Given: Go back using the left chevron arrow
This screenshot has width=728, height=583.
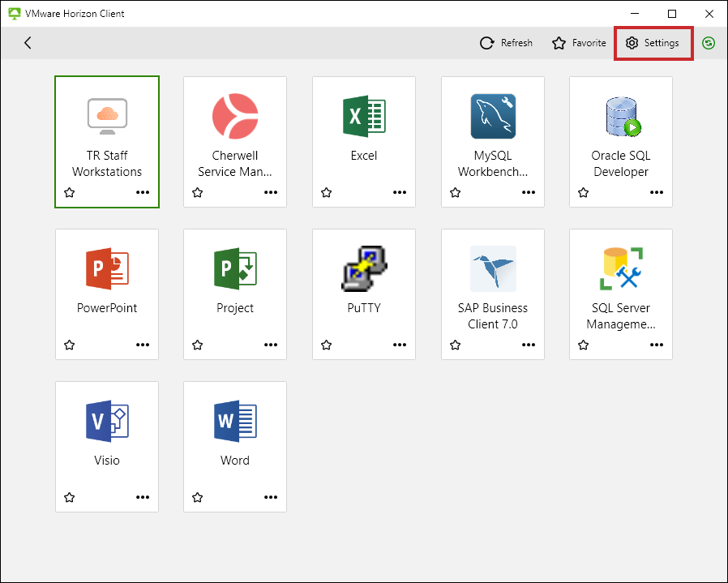Looking at the screenshot, I should pyautogui.click(x=28, y=43).
